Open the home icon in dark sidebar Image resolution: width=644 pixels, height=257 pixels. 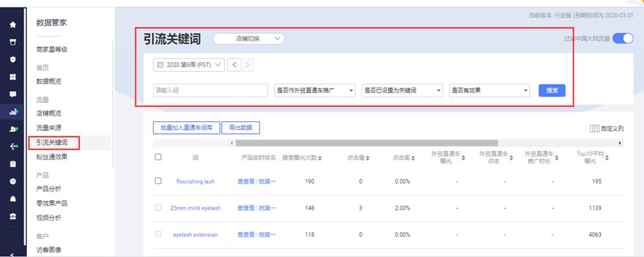(13, 24)
